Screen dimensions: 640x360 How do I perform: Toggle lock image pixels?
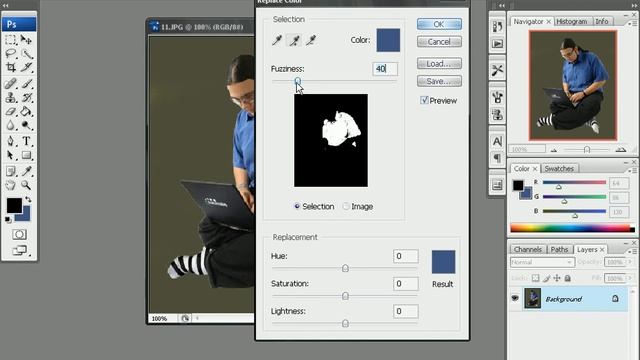click(547, 278)
